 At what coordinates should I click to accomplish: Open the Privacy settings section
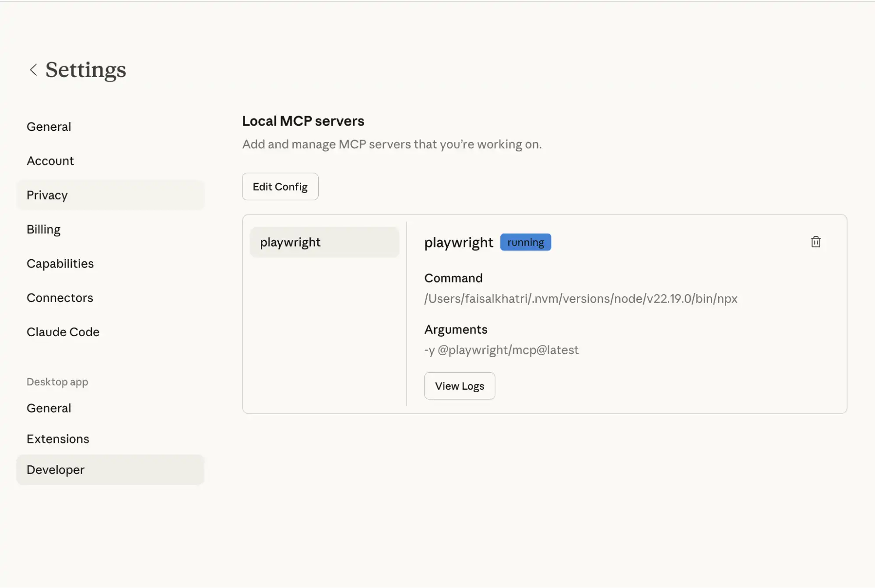47,195
